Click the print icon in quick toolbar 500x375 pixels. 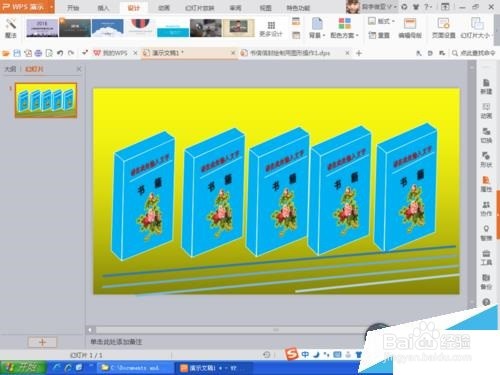tap(39, 53)
